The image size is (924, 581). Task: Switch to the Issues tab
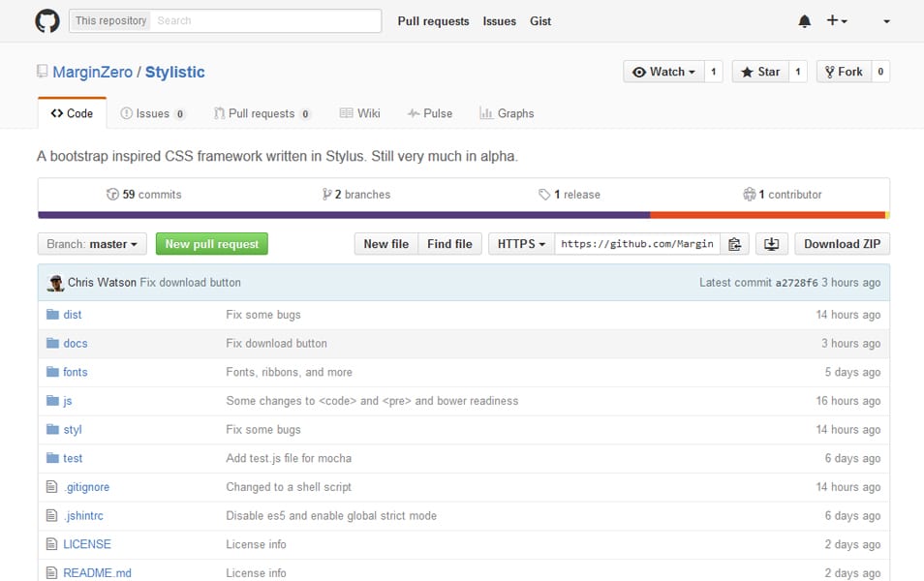(x=153, y=113)
